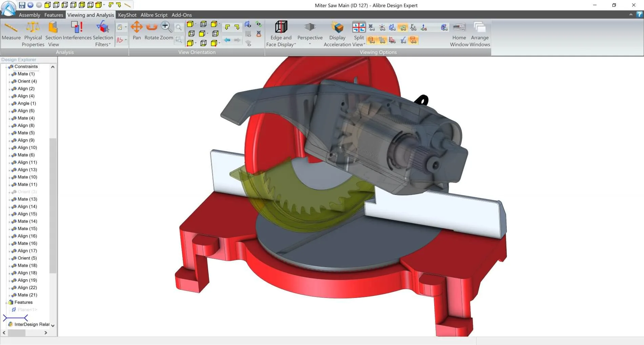Collapse the Features tree node
The height and width of the screenshot is (345, 644).
click(x=6, y=302)
